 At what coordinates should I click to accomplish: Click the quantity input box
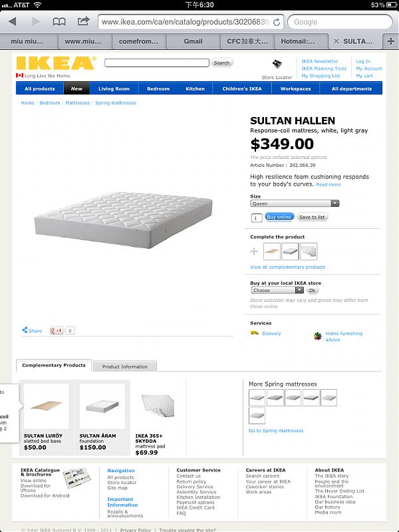pyautogui.click(x=256, y=218)
